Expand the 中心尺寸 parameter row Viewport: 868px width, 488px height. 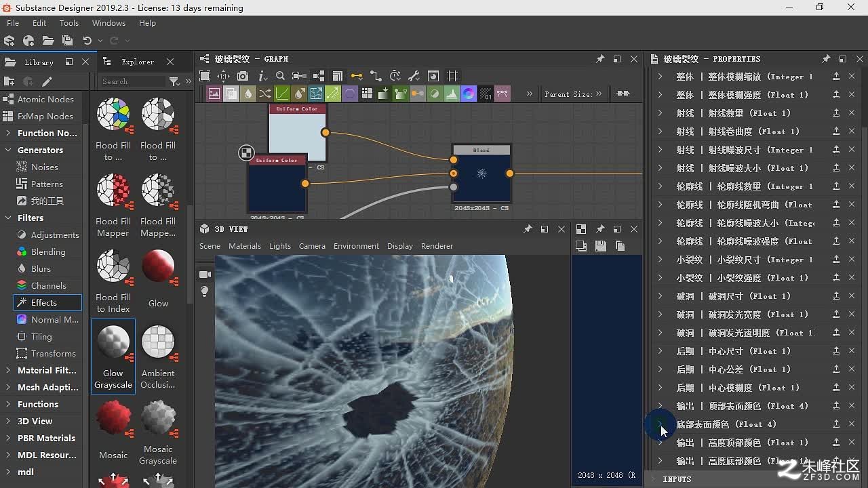(660, 351)
